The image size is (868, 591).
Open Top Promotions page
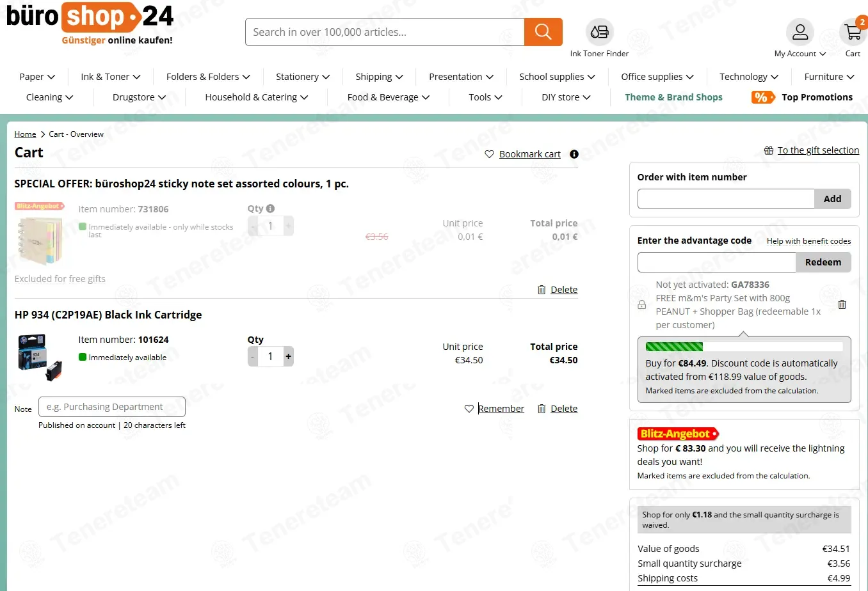tap(817, 97)
